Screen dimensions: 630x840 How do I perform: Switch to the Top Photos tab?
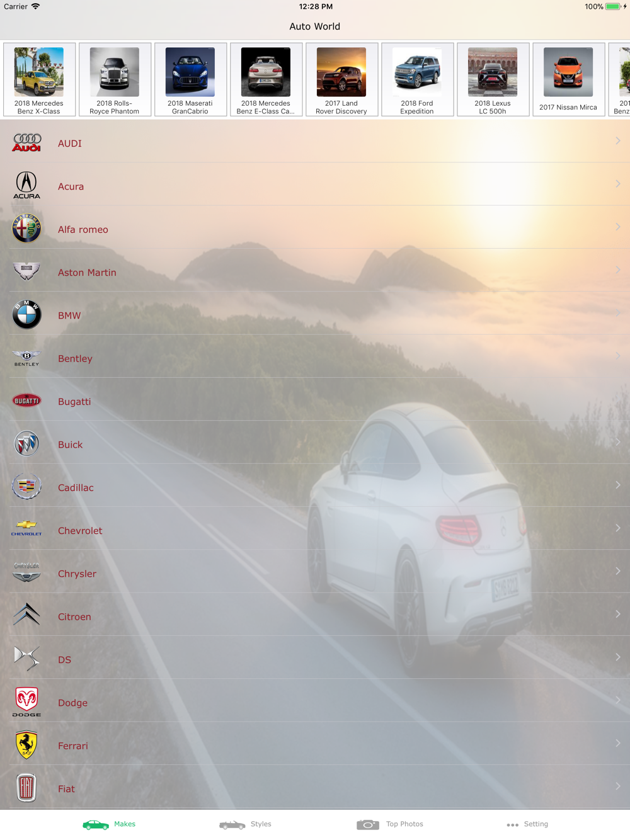[390, 824]
